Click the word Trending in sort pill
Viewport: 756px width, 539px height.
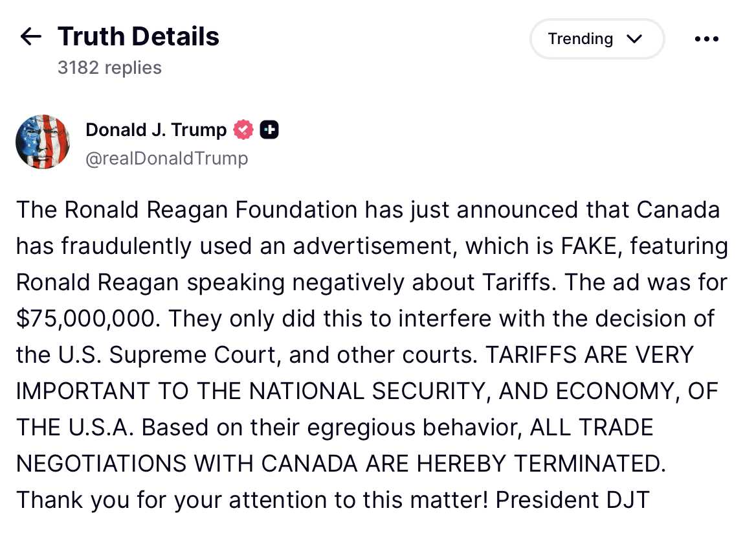pyautogui.click(x=580, y=39)
